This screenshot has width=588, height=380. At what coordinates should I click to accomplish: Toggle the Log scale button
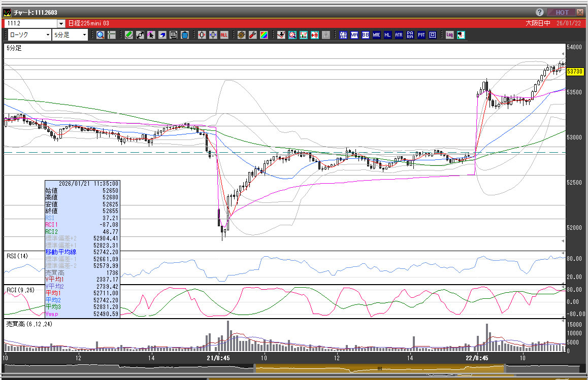(449, 35)
